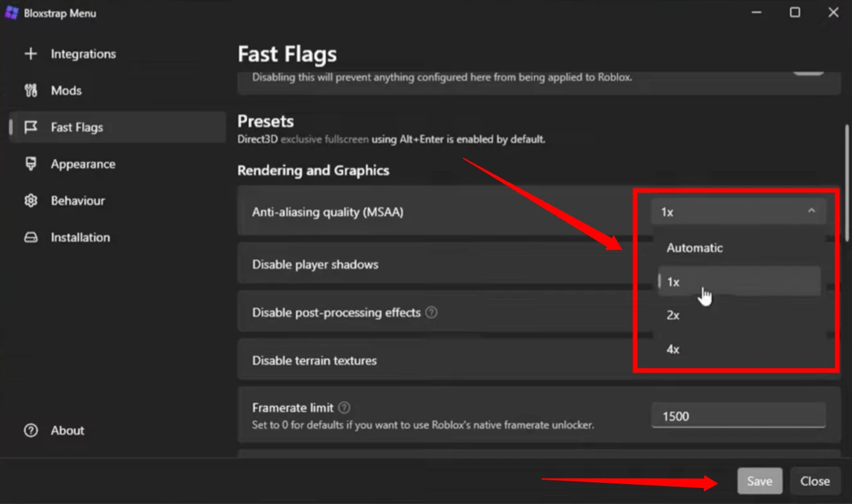The width and height of the screenshot is (852, 504).
Task: Click the vertical scrollbar of settings list
Action: [x=848, y=182]
